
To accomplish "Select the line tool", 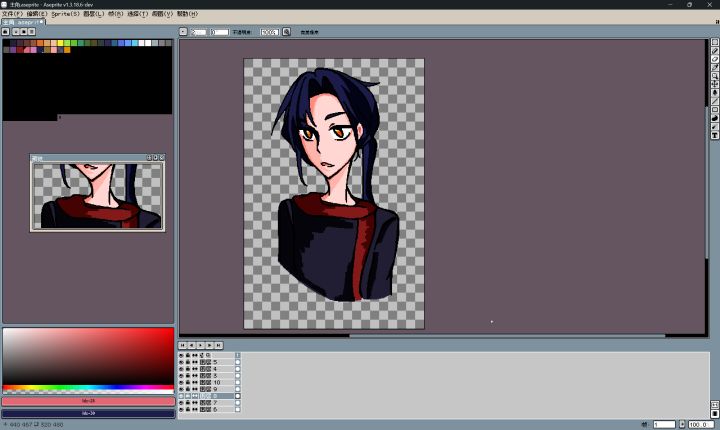I will point(715,101).
